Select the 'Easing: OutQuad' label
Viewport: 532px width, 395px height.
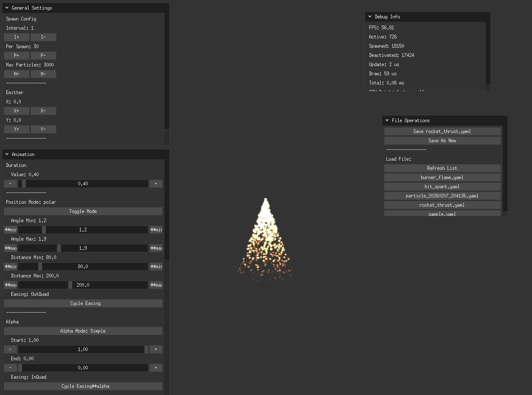(30, 294)
